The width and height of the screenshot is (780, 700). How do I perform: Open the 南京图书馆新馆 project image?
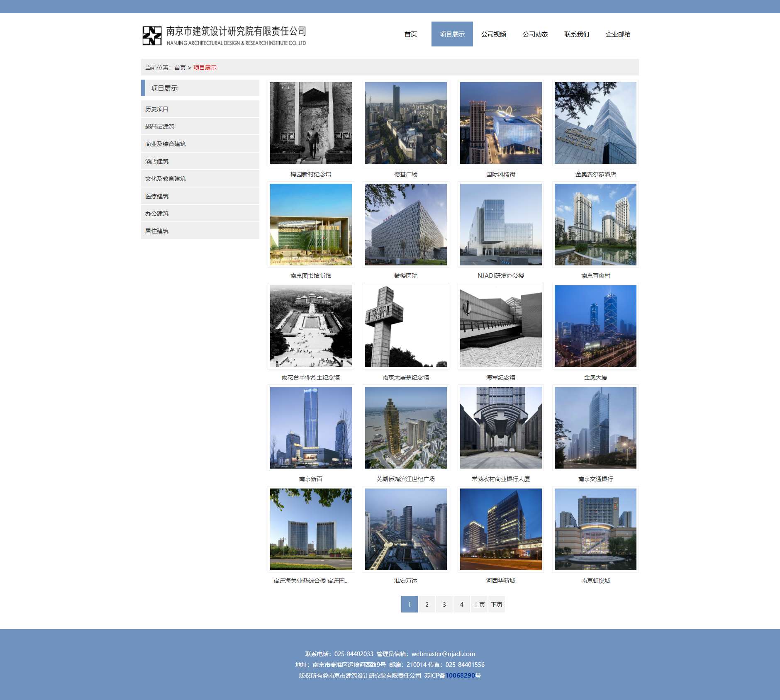click(x=311, y=224)
